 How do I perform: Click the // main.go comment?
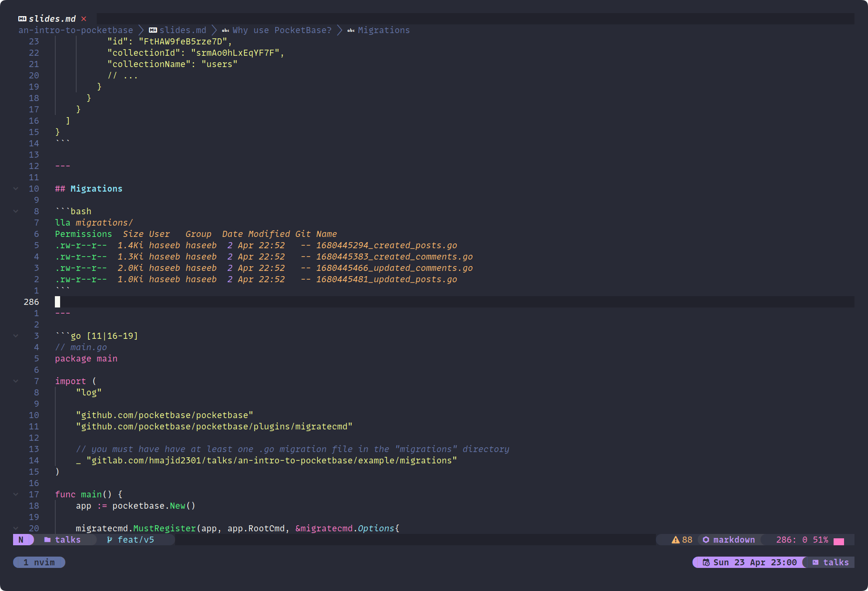click(81, 347)
